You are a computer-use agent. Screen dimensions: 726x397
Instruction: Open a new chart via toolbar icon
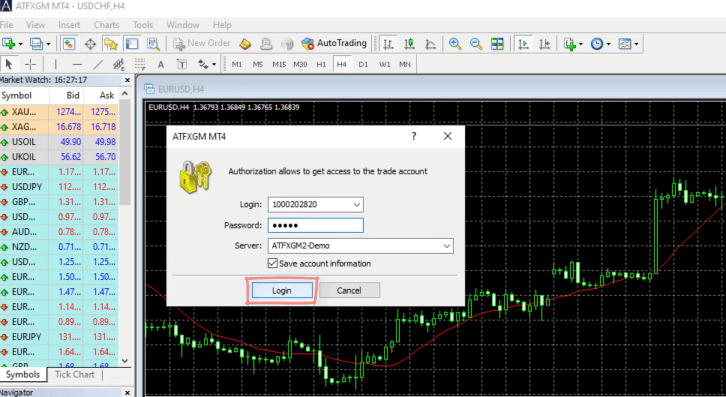point(9,44)
